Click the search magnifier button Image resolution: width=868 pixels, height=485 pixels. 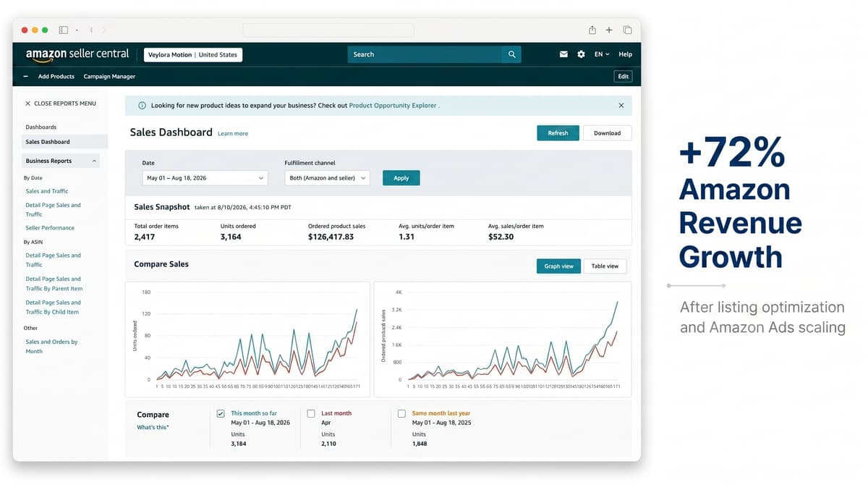[x=511, y=54]
